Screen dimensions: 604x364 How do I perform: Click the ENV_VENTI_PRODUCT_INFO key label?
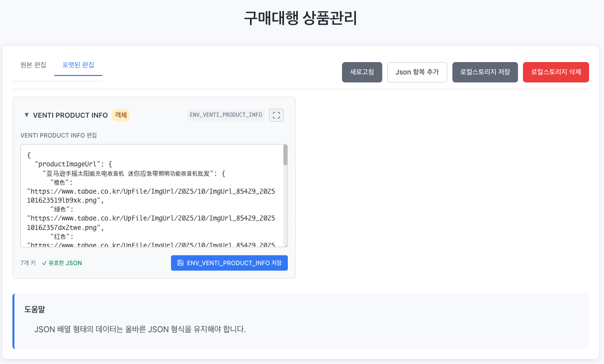[x=226, y=115]
